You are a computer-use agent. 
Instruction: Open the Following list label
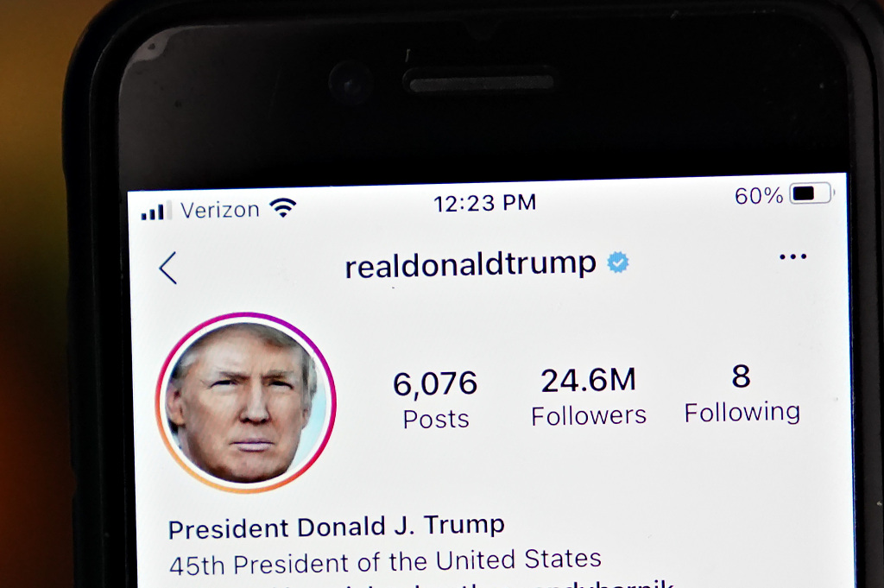coord(742,412)
